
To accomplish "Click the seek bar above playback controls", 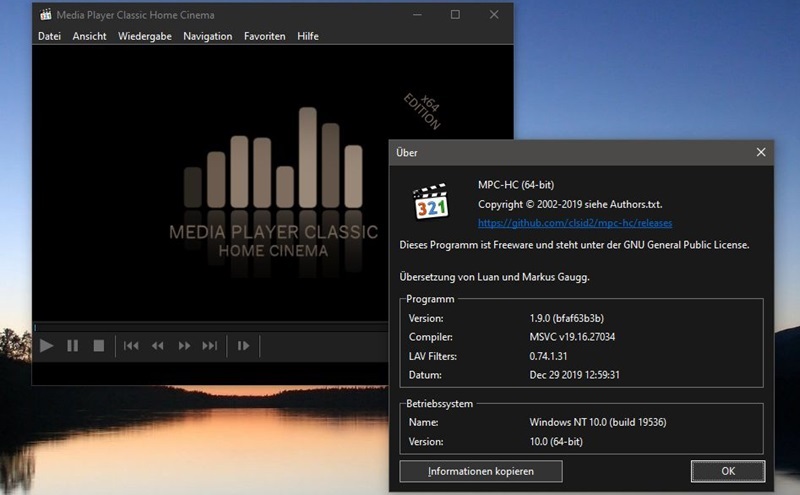I will 210,327.
